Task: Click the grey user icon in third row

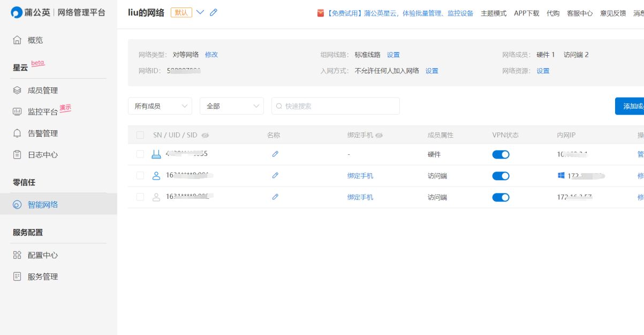Action: 156,197
